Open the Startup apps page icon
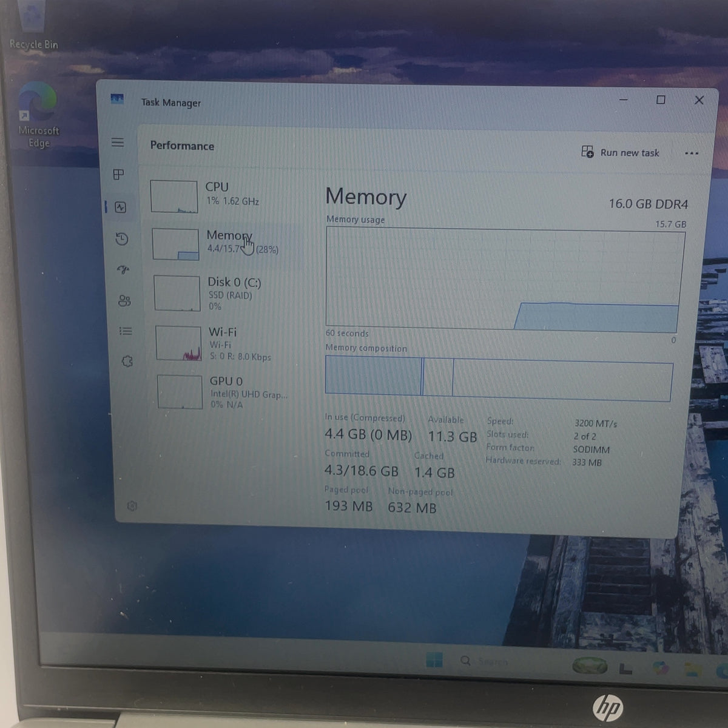Screen dimensions: 728x728 point(123,270)
